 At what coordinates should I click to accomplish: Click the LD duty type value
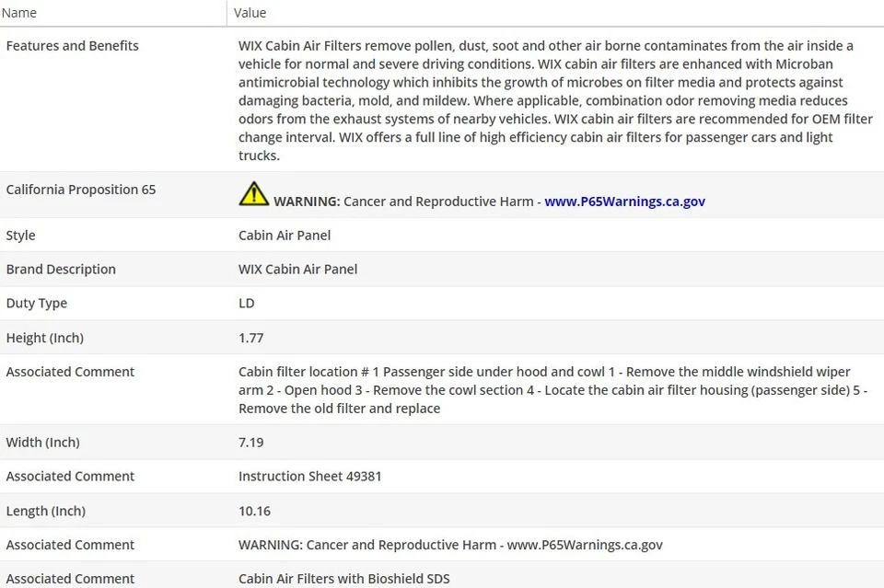246,304
